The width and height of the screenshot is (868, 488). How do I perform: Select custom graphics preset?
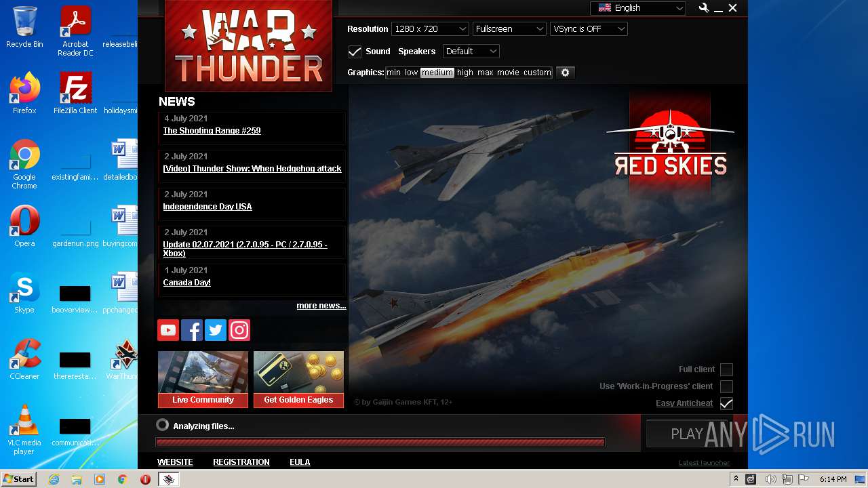click(x=537, y=73)
